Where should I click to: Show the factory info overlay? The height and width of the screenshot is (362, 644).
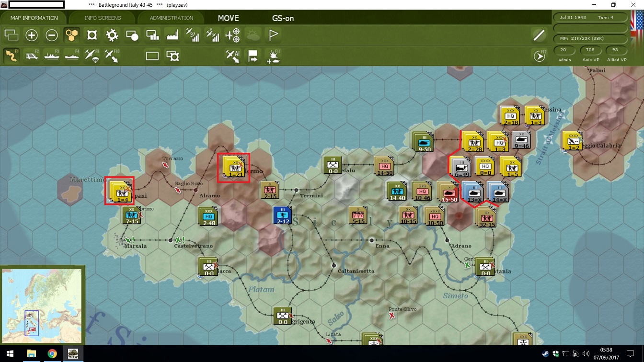pos(172,35)
